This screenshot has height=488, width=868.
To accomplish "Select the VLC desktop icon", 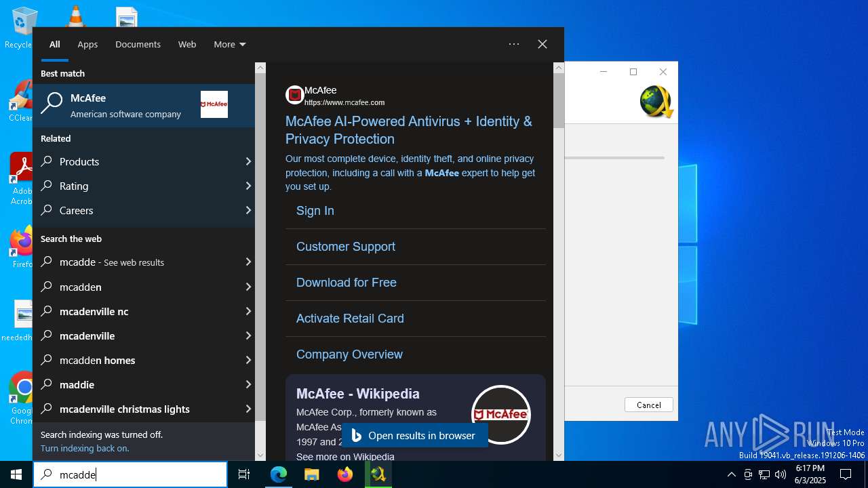I will [x=75, y=16].
